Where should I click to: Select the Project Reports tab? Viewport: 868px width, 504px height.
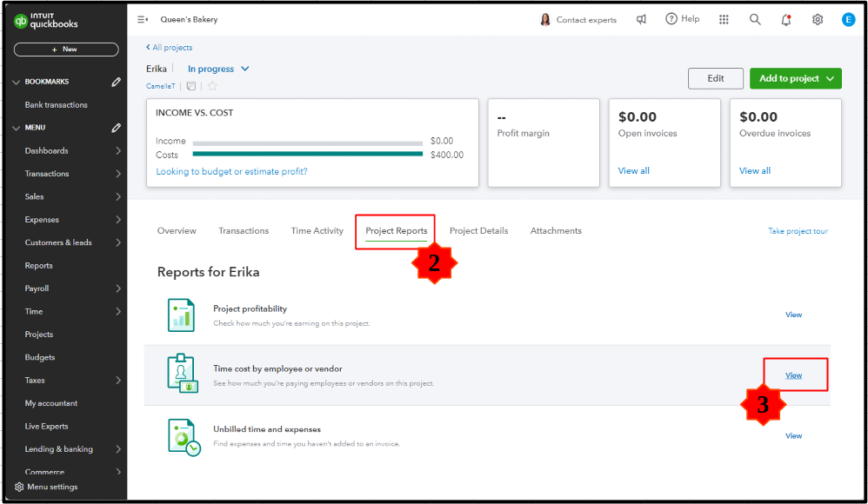[397, 230]
